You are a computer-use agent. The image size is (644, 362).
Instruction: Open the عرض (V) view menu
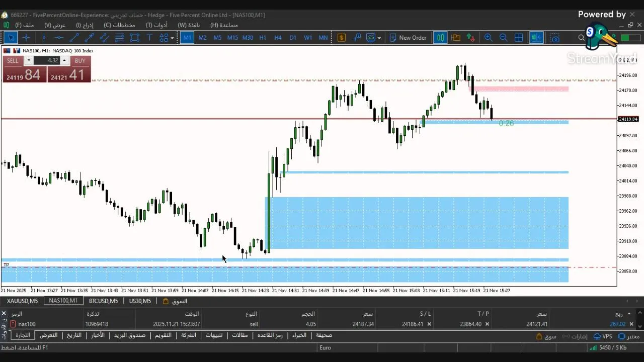pos(55,25)
